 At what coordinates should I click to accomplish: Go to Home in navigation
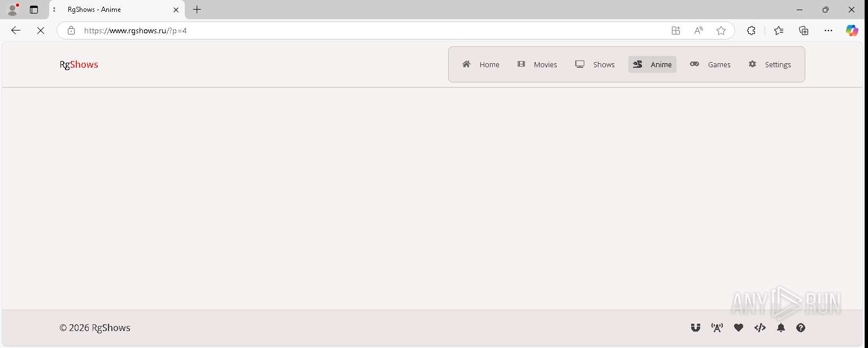[481, 64]
